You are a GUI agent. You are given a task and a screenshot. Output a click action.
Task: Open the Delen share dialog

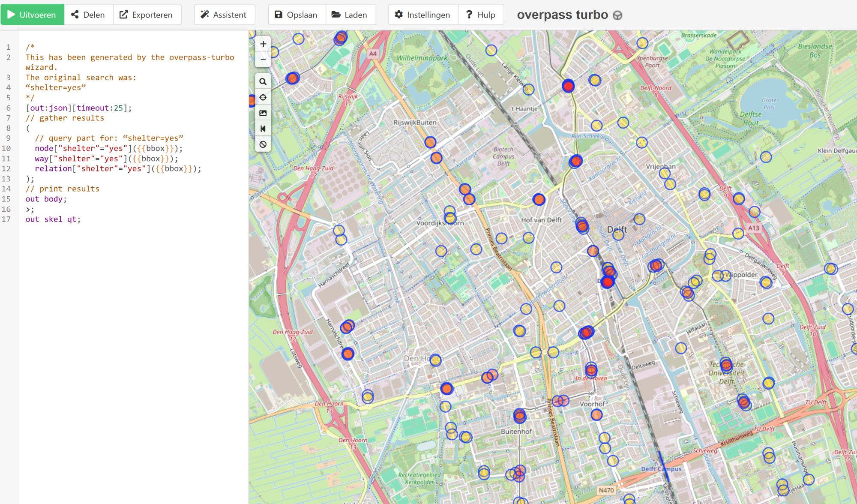click(89, 15)
